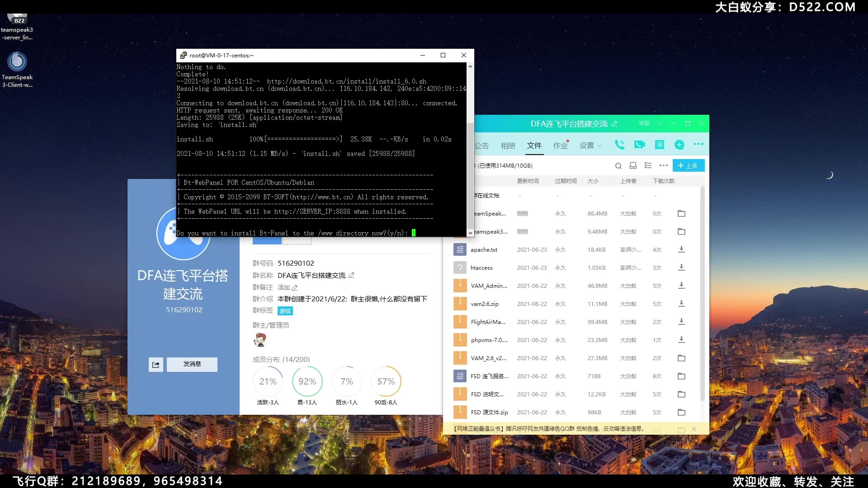Edit the group name pencil in title
The width and height of the screenshot is (868, 488).
point(614,124)
